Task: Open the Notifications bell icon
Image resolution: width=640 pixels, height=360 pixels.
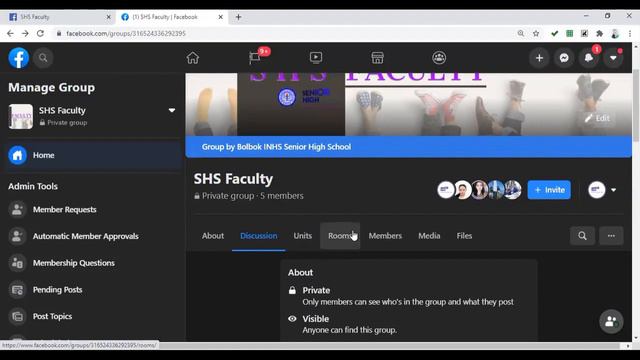Action: [589, 58]
